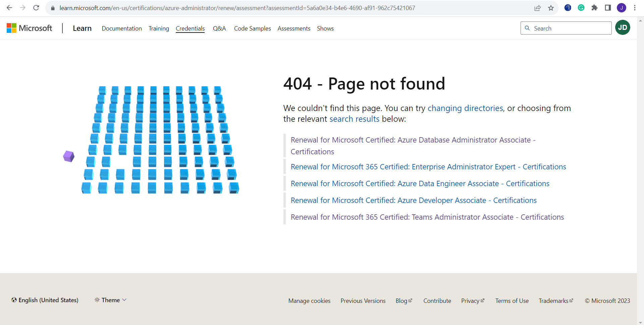Viewport: 644px width, 325px height.
Task: Open Previous Versions footer link
Action: click(x=363, y=301)
